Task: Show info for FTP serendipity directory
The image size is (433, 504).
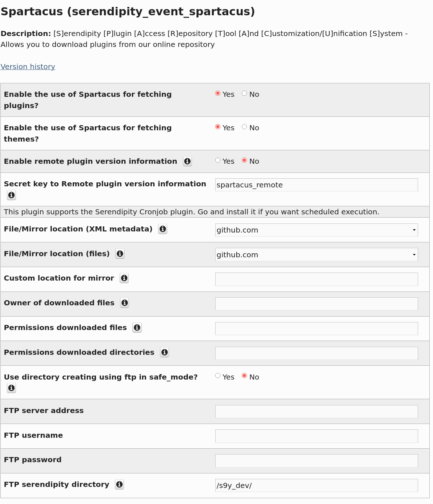Action: pyautogui.click(x=119, y=484)
